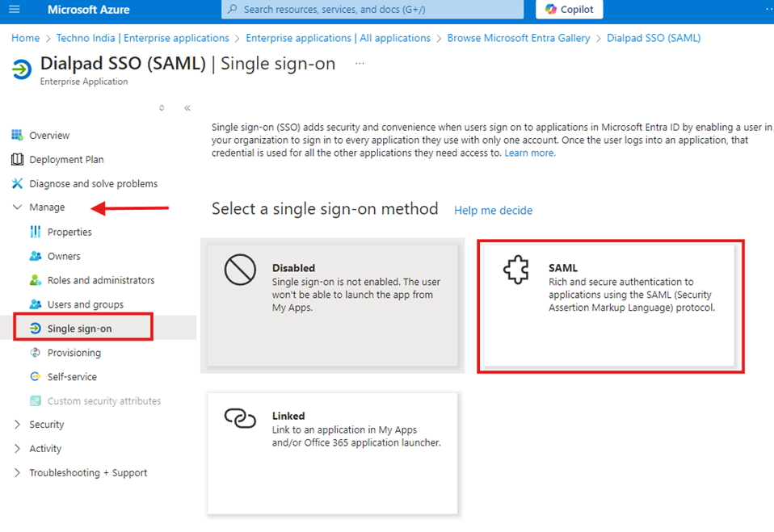The width and height of the screenshot is (774, 532).
Task: Select the SAML sign-on method card
Action: point(609,306)
